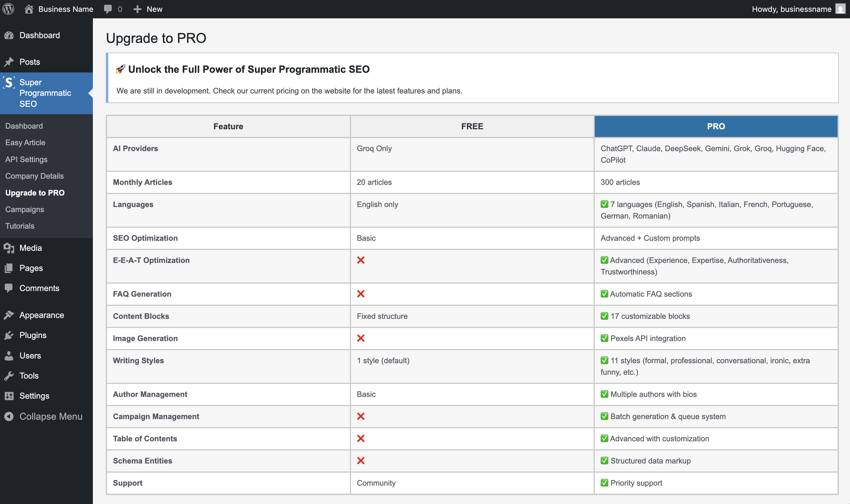Open Campaigns in the plugin submenu
This screenshot has height=504, width=850.
tap(25, 209)
